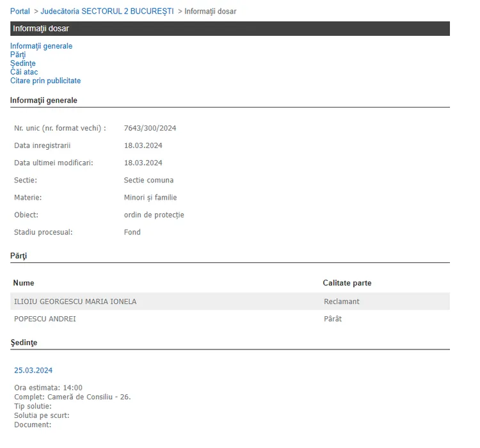Open the Citare prin publicitate link
The height and width of the screenshot is (448, 480).
[45, 81]
